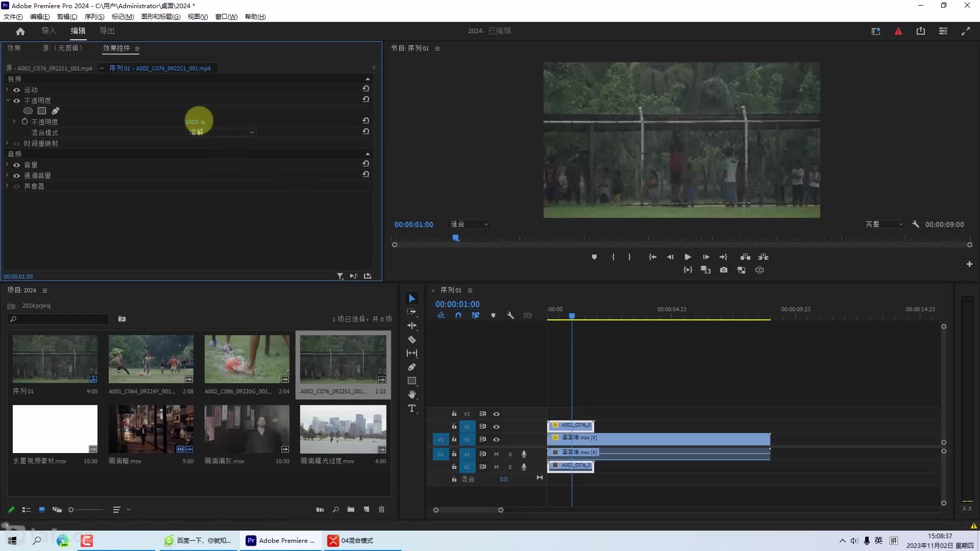This screenshot has width=980, height=551.
Task: Mark Out point in program monitor
Action: coord(629,257)
